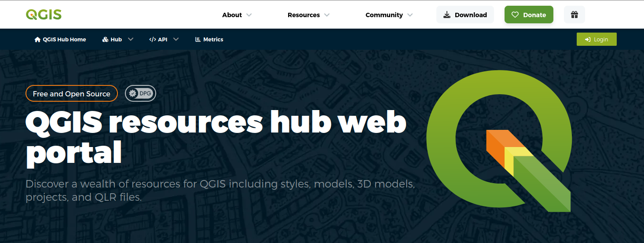Go to QGIS Hub Home
This screenshot has width=644, height=243.
click(x=60, y=39)
